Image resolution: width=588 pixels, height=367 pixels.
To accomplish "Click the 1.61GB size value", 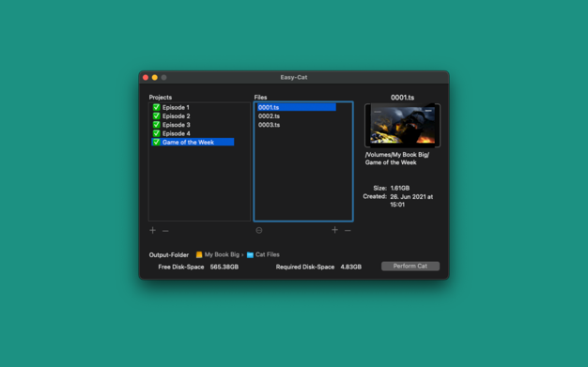I will (400, 188).
